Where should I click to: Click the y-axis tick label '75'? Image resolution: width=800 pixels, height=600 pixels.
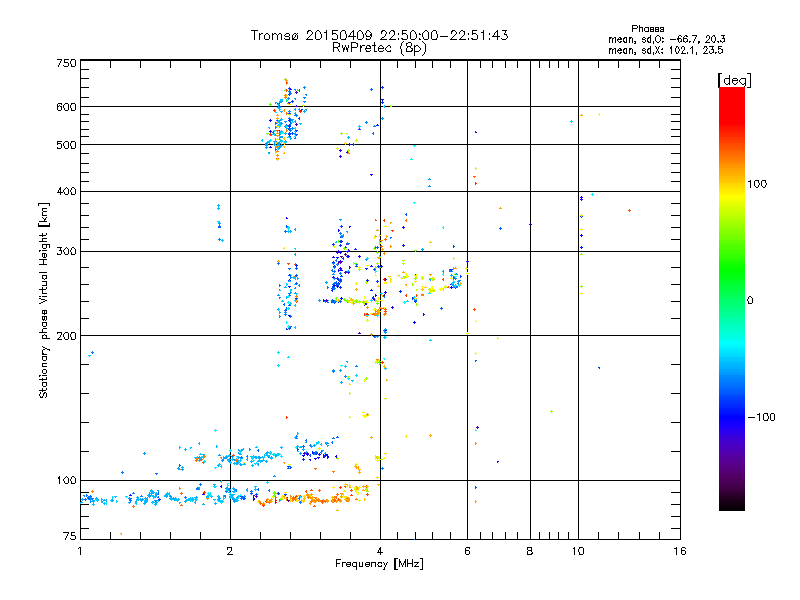pos(70,536)
